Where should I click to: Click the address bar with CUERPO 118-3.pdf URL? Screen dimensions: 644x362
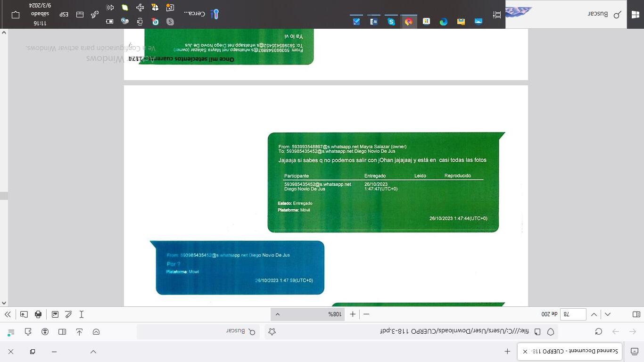411,332
